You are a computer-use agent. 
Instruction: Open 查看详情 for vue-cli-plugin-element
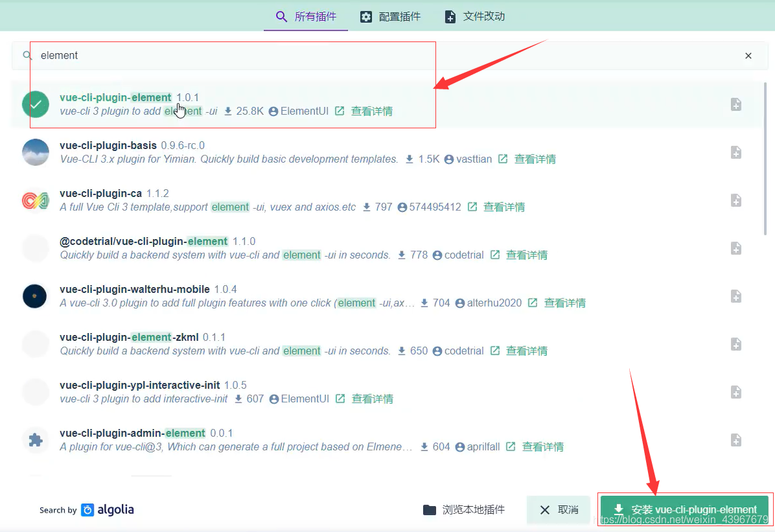click(x=372, y=111)
